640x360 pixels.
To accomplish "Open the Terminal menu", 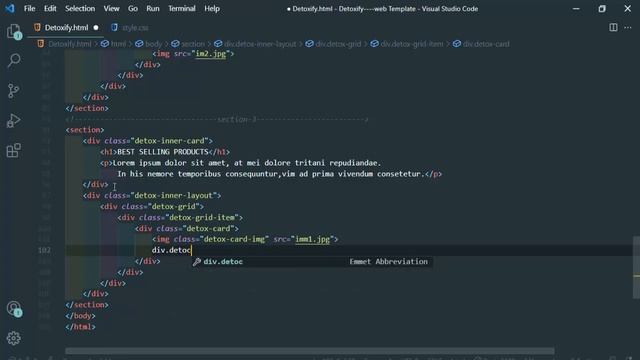I will [182, 9].
